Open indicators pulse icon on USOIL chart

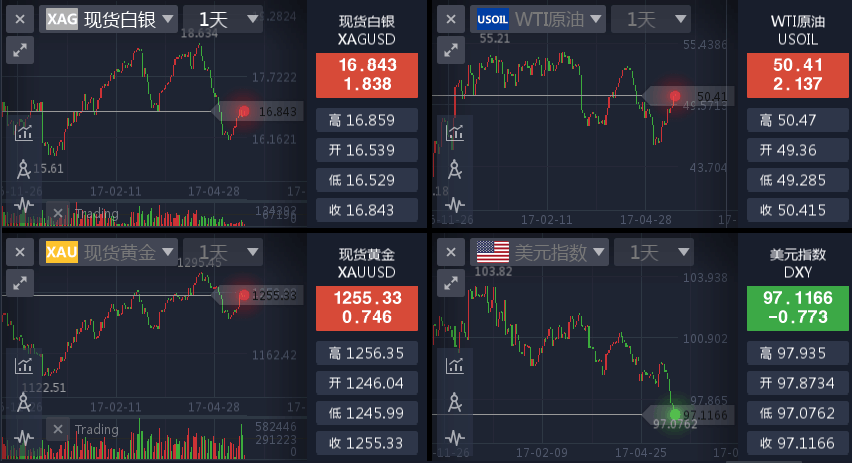click(455, 203)
